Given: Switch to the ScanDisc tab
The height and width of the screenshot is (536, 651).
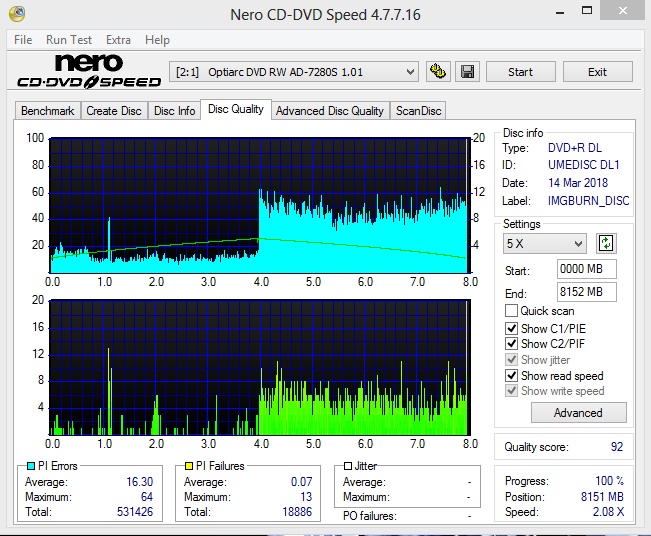Looking at the screenshot, I should (418, 111).
